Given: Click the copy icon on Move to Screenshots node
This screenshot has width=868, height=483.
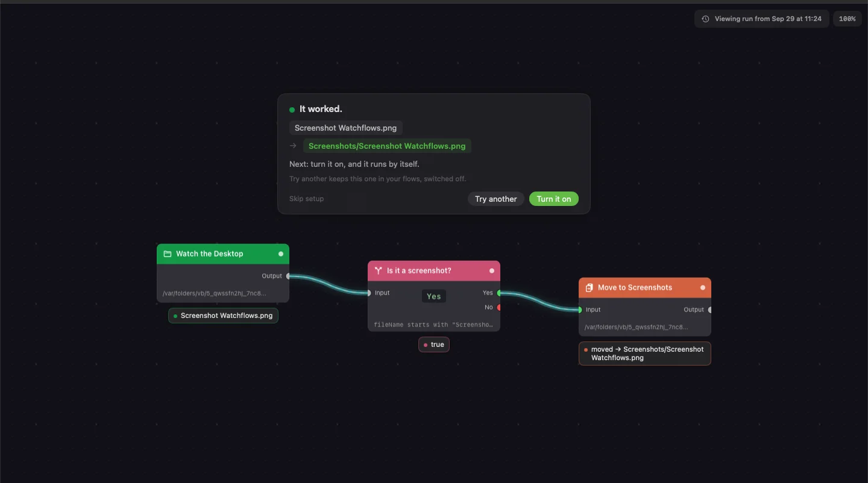Looking at the screenshot, I should 590,287.
